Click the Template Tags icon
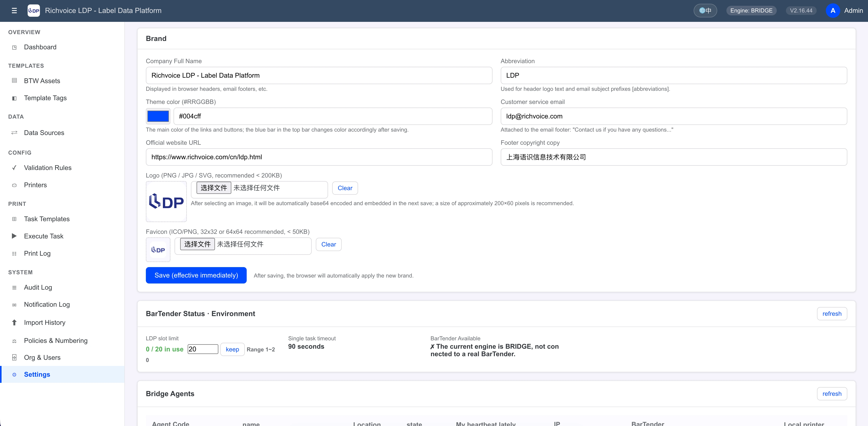This screenshot has height=426, width=868. click(14, 98)
